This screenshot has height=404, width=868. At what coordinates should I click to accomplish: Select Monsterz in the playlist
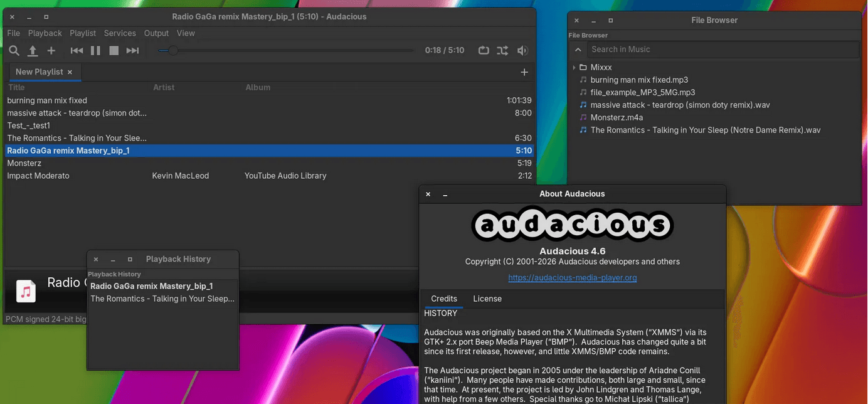[269, 163]
